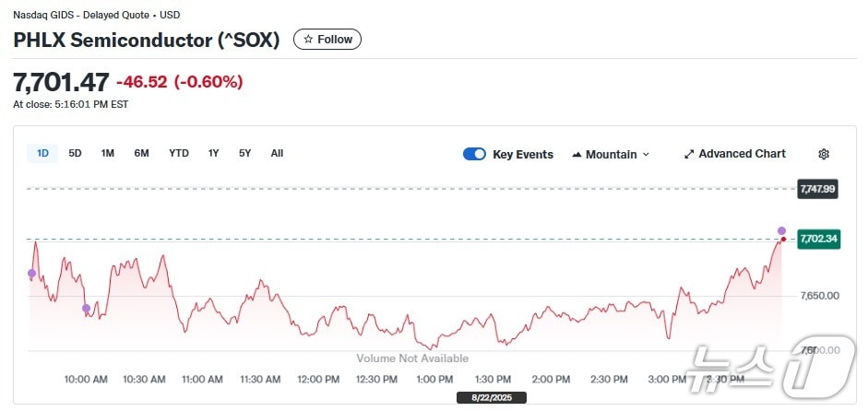Show the All time range

point(277,153)
